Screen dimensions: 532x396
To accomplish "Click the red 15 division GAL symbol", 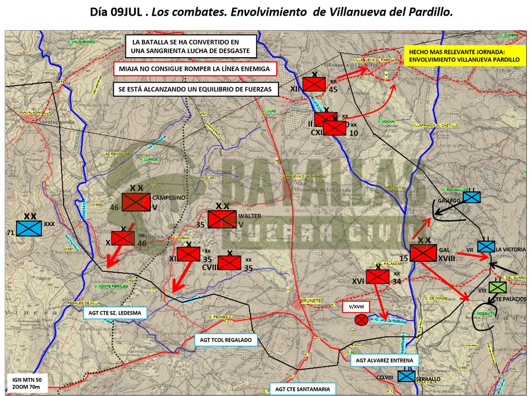I will tap(423, 253).
